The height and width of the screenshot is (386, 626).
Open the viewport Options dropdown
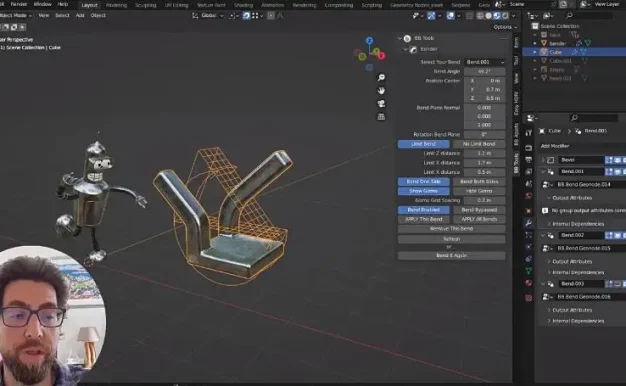click(505, 27)
